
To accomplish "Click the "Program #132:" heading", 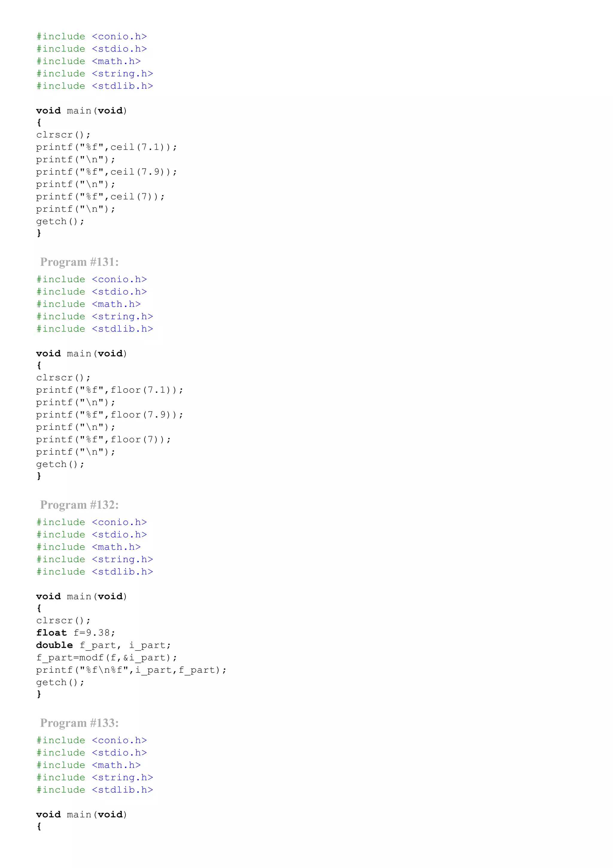I will click(x=79, y=505).
